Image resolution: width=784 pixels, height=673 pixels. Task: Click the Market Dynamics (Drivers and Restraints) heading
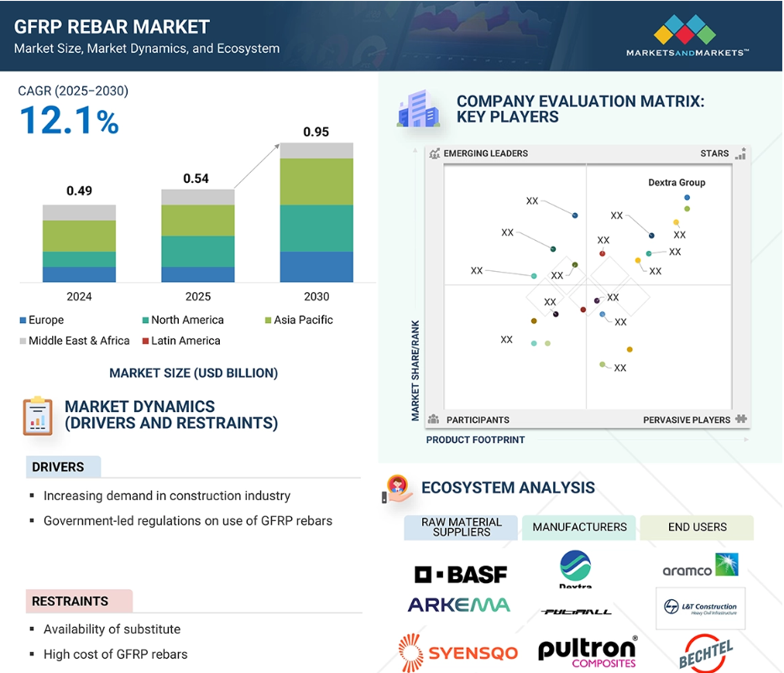[171, 415]
